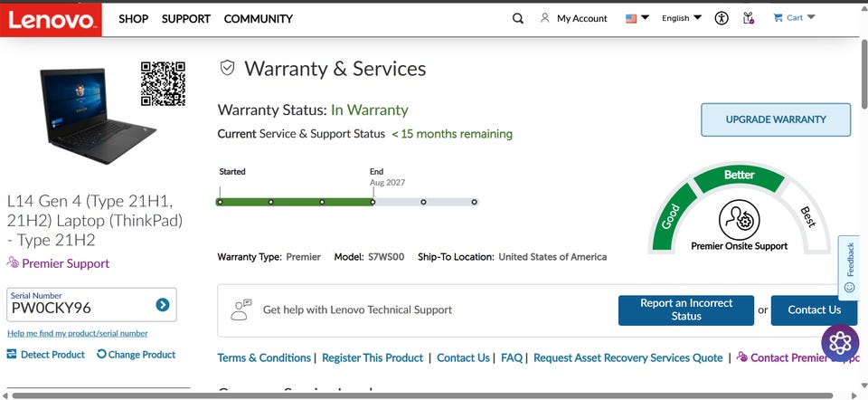Viewport: 868px width, 400px height.
Task: Click the last dot on warranty timeline
Action: tap(475, 202)
